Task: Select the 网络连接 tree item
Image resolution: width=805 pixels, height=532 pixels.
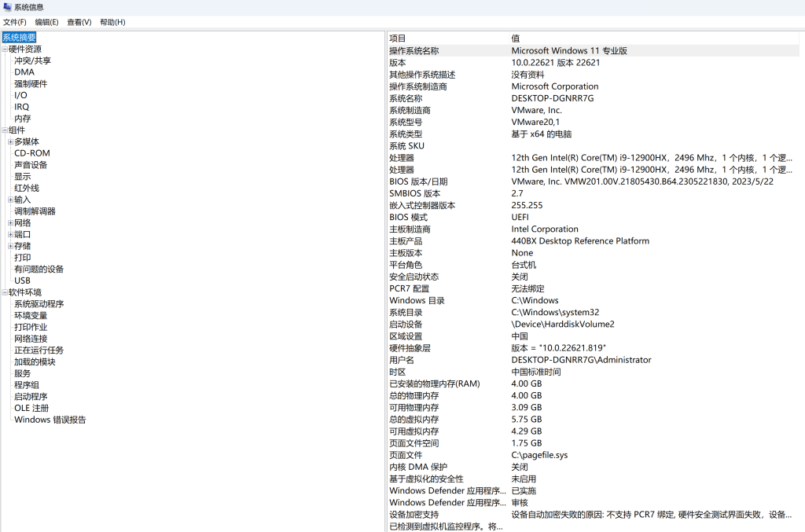Action: tap(31, 339)
